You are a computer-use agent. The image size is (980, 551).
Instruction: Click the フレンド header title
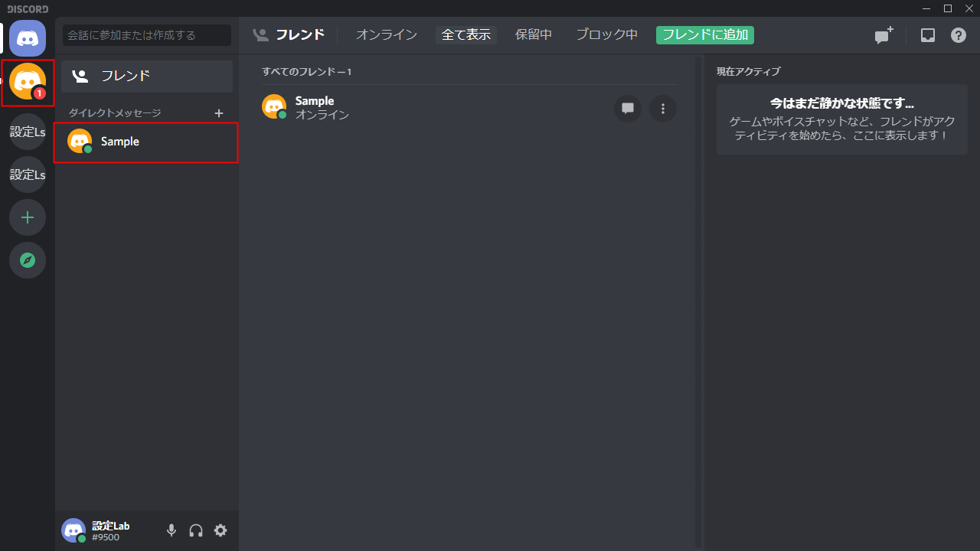(x=300, y=35)
